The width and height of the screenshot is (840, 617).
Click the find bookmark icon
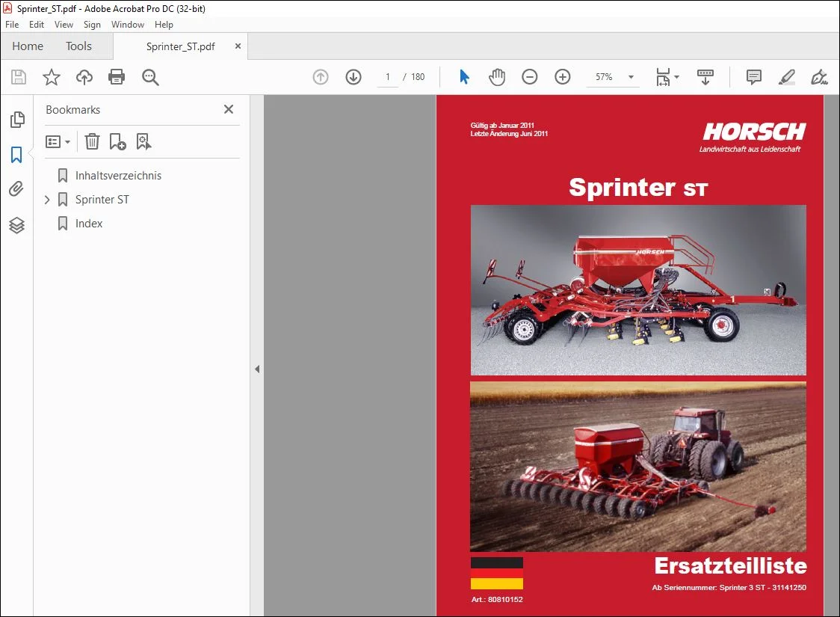tap(143, 141)
